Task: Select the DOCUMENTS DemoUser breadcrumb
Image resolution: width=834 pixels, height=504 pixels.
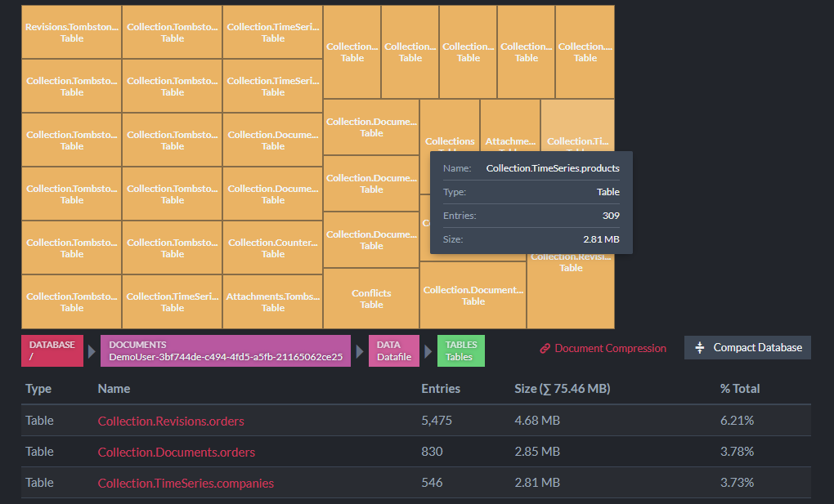Action: 226,351
